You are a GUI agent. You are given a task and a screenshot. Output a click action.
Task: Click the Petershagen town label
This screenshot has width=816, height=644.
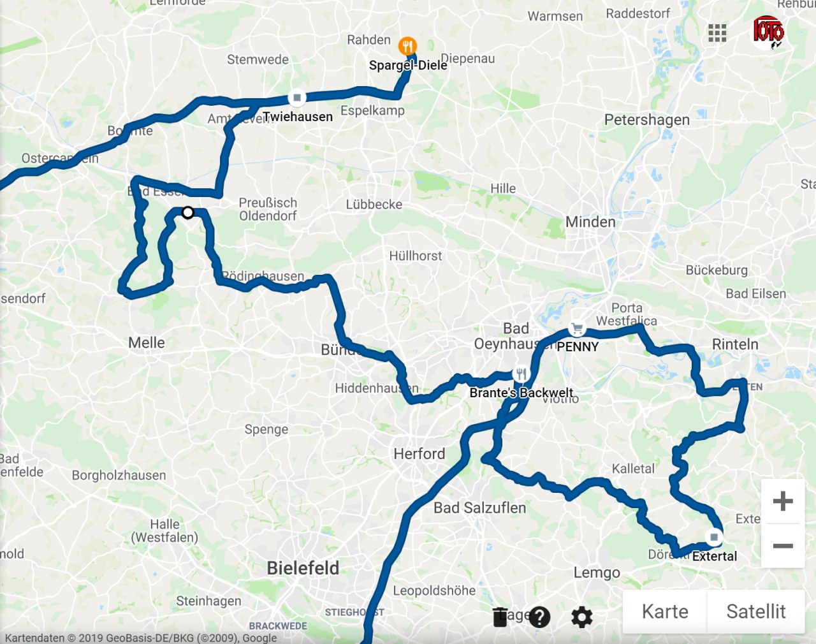click(x=647, y=120)
